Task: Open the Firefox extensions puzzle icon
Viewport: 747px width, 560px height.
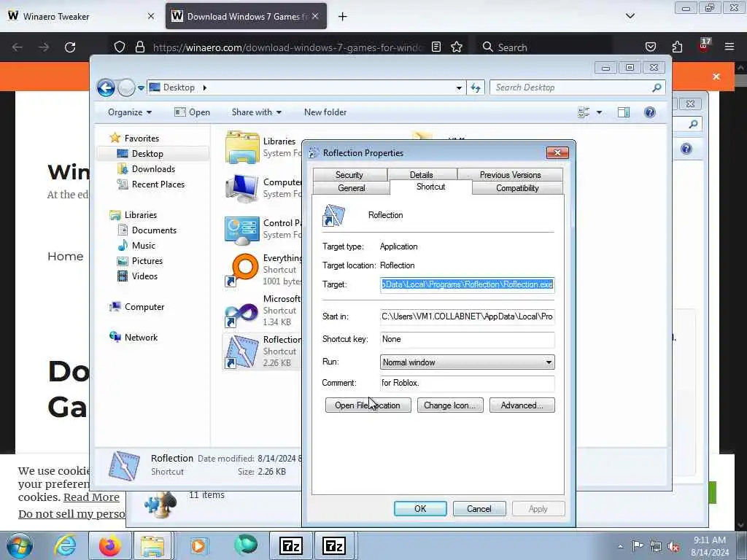Action: pyautogui.click(x=677, y=47)
